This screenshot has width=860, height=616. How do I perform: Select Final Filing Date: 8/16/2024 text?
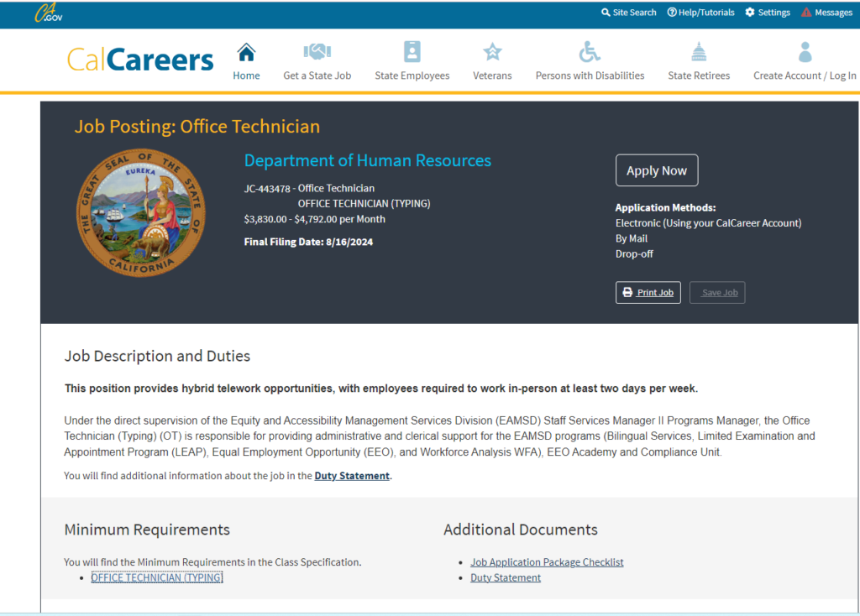[x=308, y=242]
